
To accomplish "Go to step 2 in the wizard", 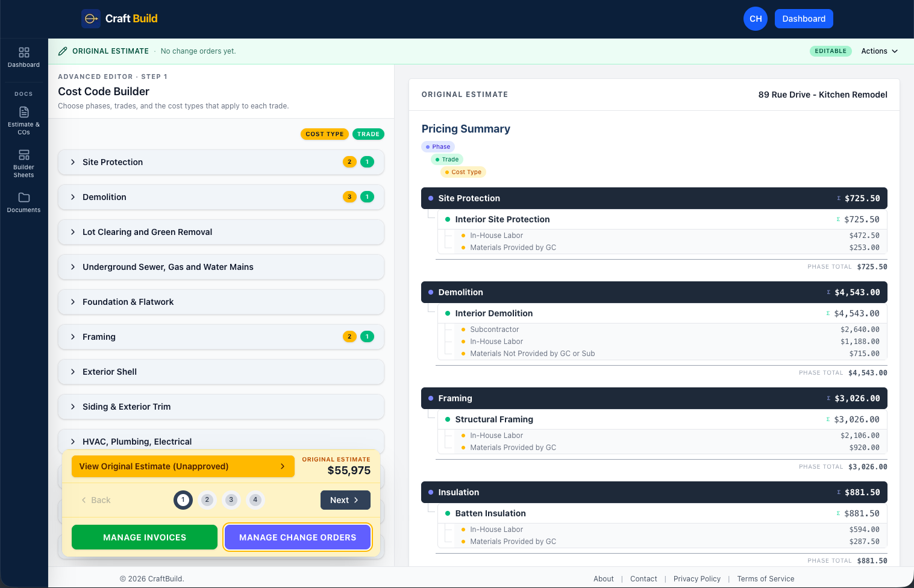I will tap(207, 499).
